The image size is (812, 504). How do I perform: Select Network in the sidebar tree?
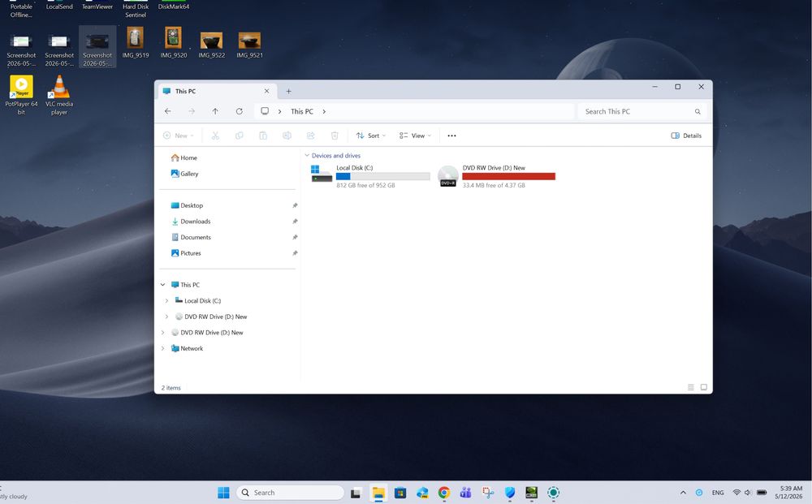pyautogui.click(x=187, y=348)
